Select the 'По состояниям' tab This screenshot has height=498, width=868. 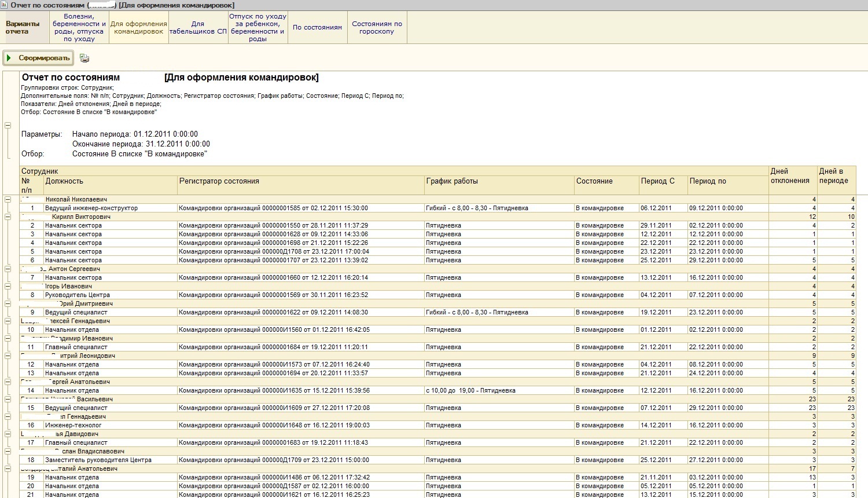coord(317,27)
